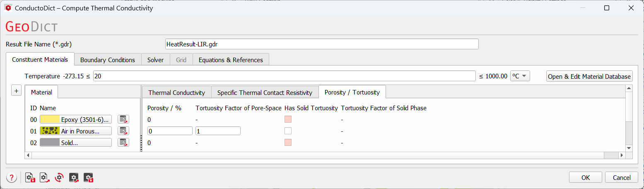Click the material database icon beside Epoxy
Image resolution: width=644 pixels, height=189 pixels.
[x=123, y=119]
